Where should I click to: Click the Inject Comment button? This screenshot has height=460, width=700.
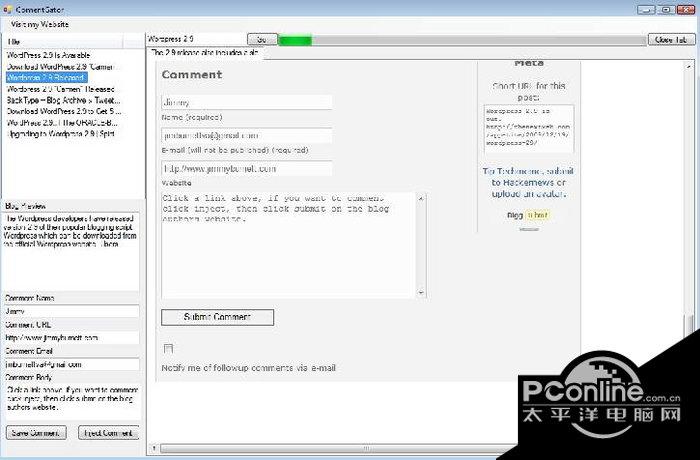[x=109, y=433]
